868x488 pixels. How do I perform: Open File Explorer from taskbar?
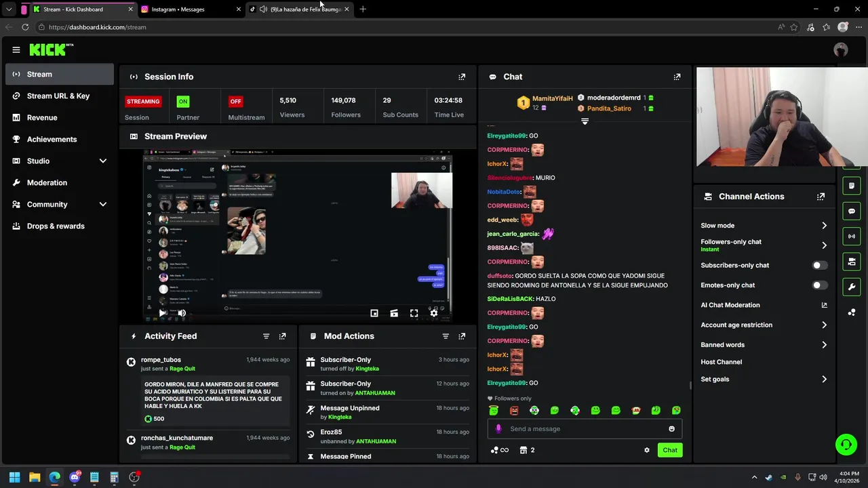coord(35,477)
